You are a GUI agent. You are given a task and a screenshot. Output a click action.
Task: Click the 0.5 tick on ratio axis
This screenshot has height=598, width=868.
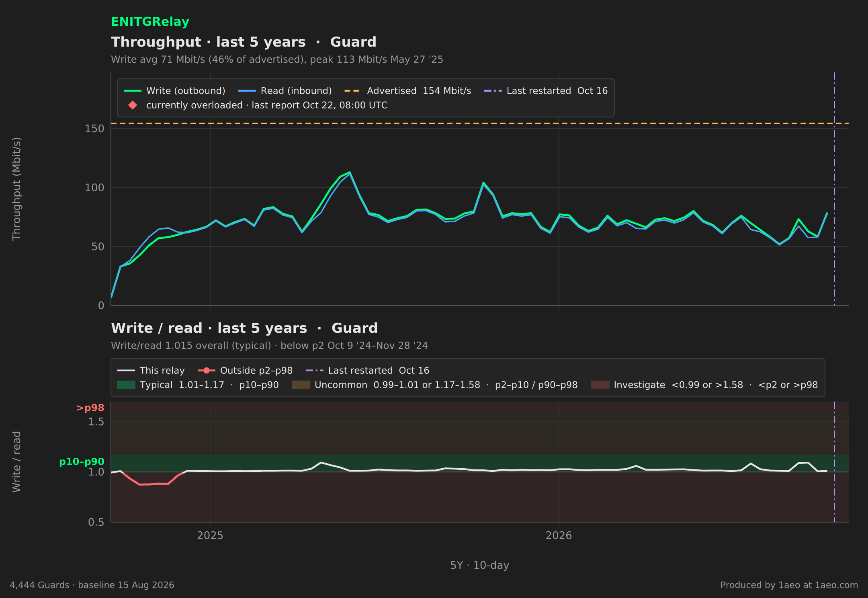[x=96, y=522]
